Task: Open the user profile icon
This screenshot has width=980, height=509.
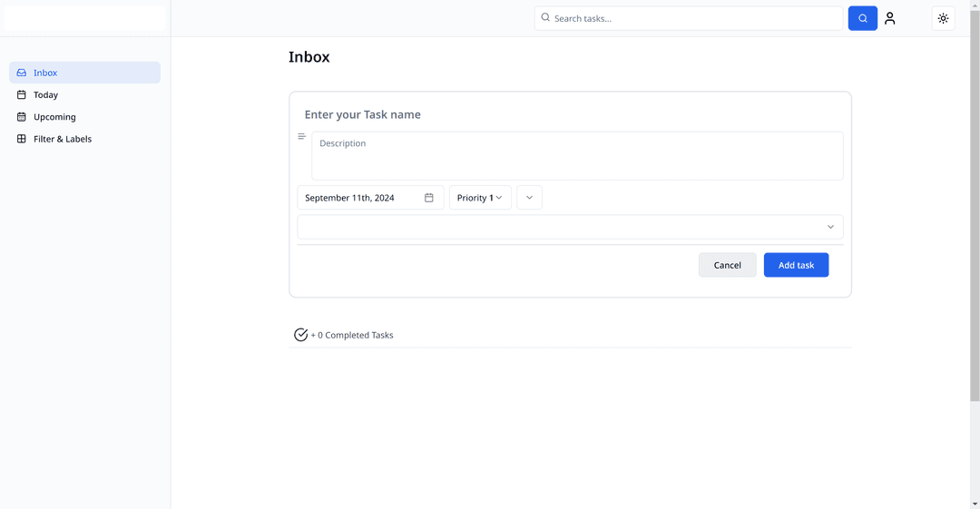Action: (x=889, y=18)
